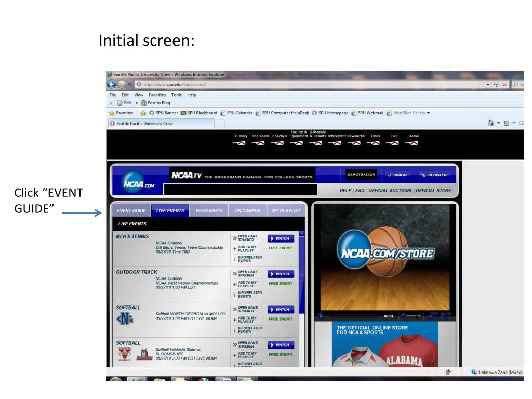Open the File menu

(x=113, y=95)
